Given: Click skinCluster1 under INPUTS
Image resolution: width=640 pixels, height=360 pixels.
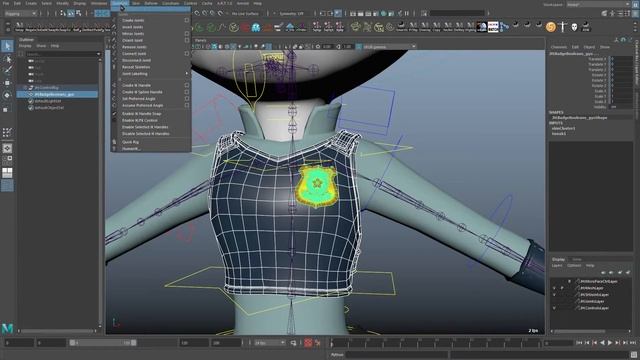Looking at the screenshot, I should [563, 128].
